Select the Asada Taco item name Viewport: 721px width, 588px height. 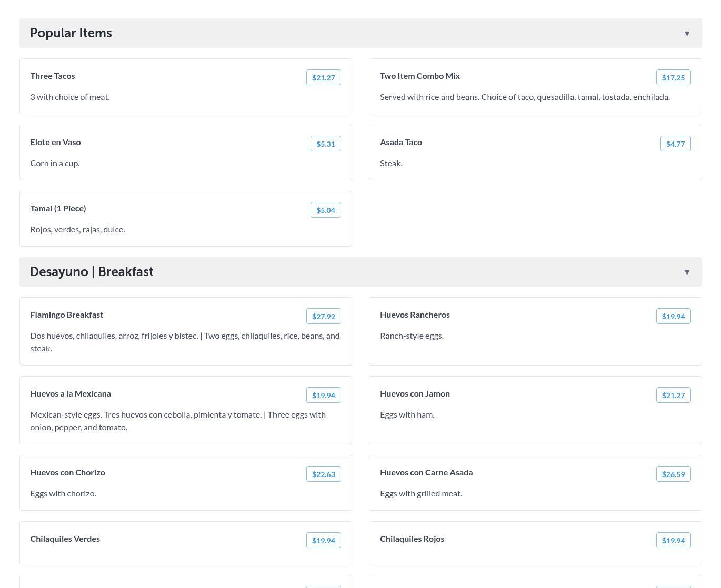click(401, 143)
